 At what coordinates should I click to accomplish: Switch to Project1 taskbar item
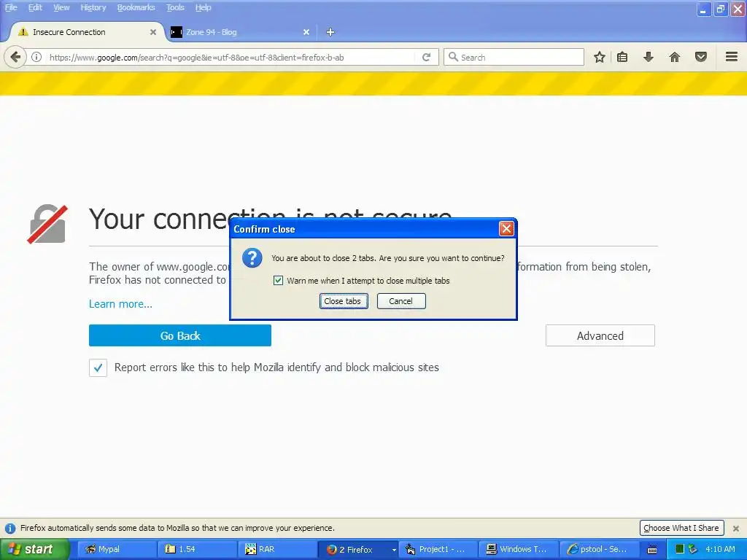[438, 550]
